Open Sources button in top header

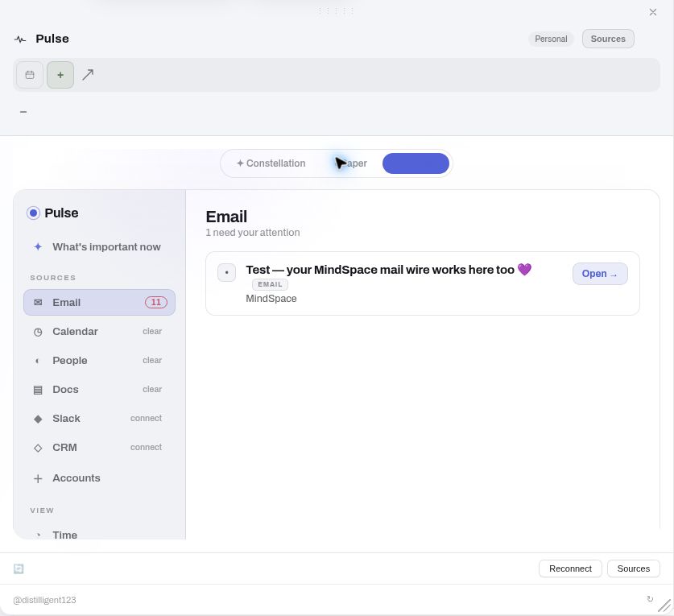[608, 39]
